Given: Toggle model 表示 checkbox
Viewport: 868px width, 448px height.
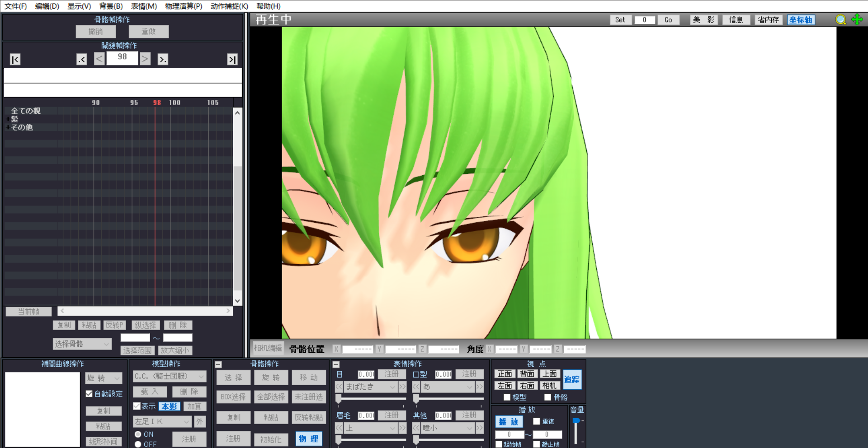Looking at the screenshot, I should coord(137,406).
